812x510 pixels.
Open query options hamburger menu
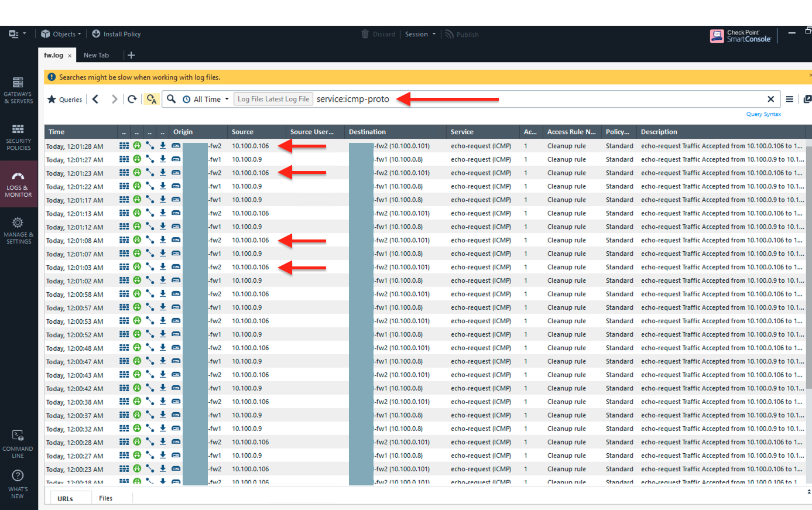(x=789, y=99)
